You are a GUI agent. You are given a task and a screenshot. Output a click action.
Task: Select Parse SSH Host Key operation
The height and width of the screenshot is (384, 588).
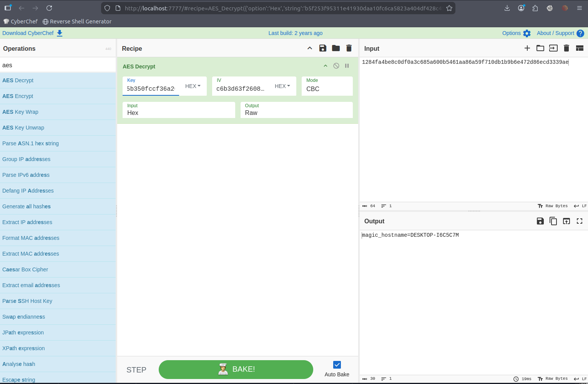coord(58,301)
